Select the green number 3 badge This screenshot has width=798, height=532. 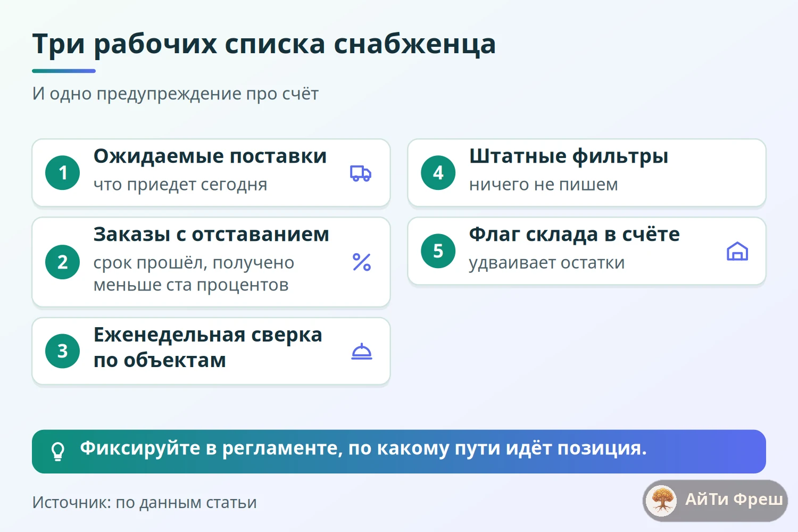[63, 351]
